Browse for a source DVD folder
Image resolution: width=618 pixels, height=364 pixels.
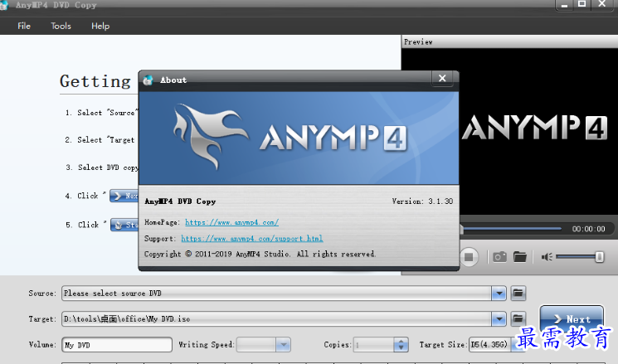(x=518, y=293)
